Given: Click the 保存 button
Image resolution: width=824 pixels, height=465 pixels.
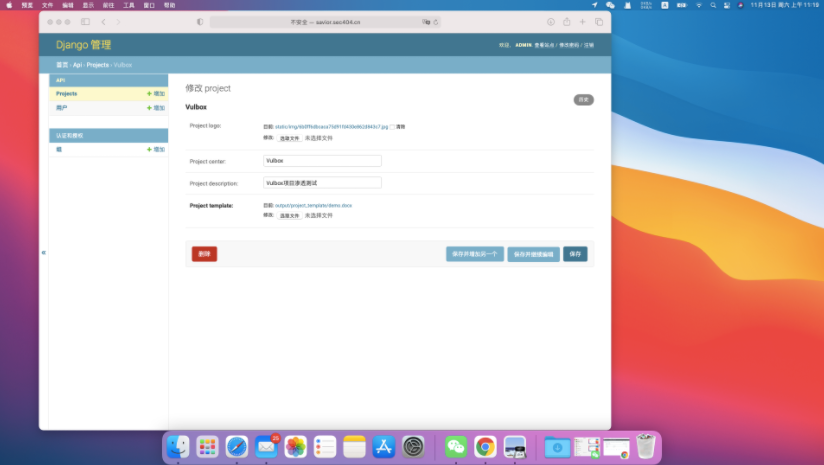Looking at the screenshot, I should (x=575, y=254).
